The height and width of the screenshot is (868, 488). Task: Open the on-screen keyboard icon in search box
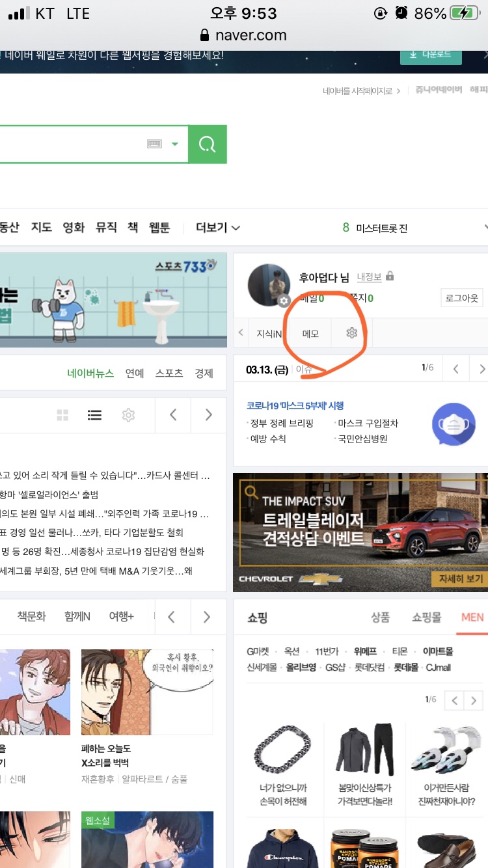point(154,144)
